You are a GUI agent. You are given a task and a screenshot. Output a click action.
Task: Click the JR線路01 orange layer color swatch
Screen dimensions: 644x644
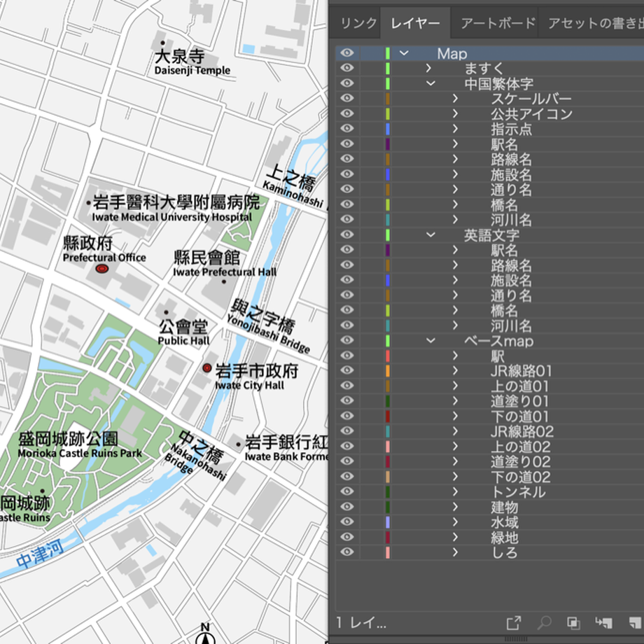pos(387,370)
